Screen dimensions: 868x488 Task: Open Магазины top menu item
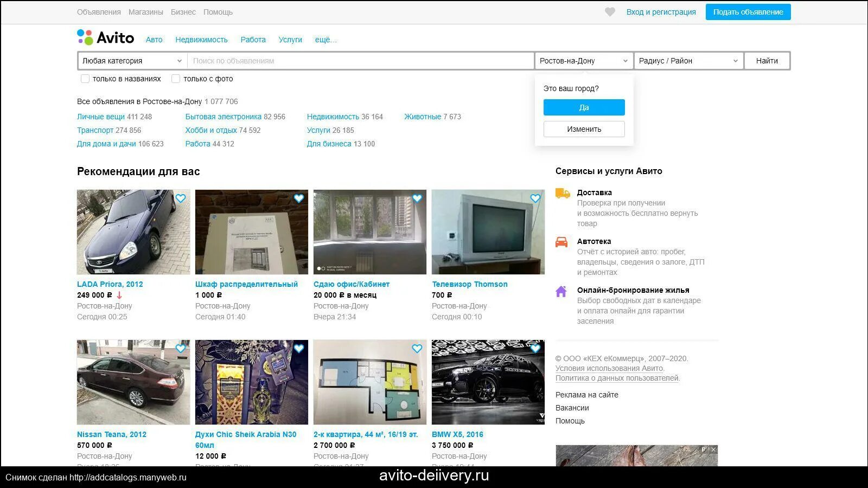[146, 12]
